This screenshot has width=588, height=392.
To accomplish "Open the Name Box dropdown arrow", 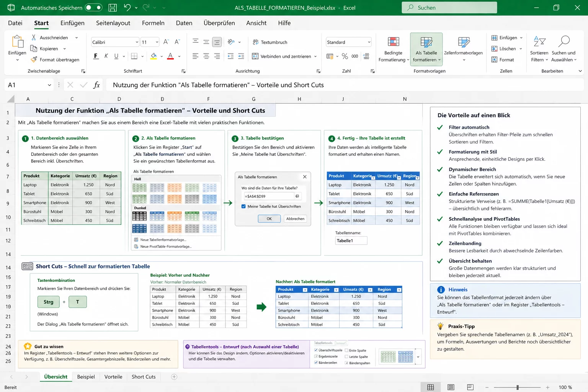I will [49, 85].
